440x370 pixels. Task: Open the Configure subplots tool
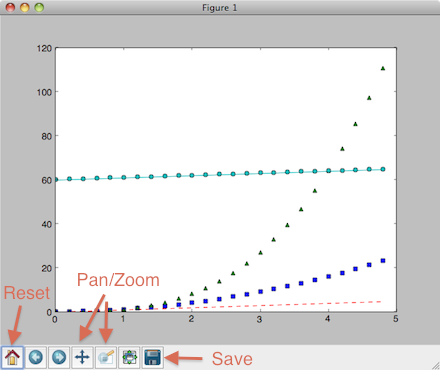click(129, 357)
